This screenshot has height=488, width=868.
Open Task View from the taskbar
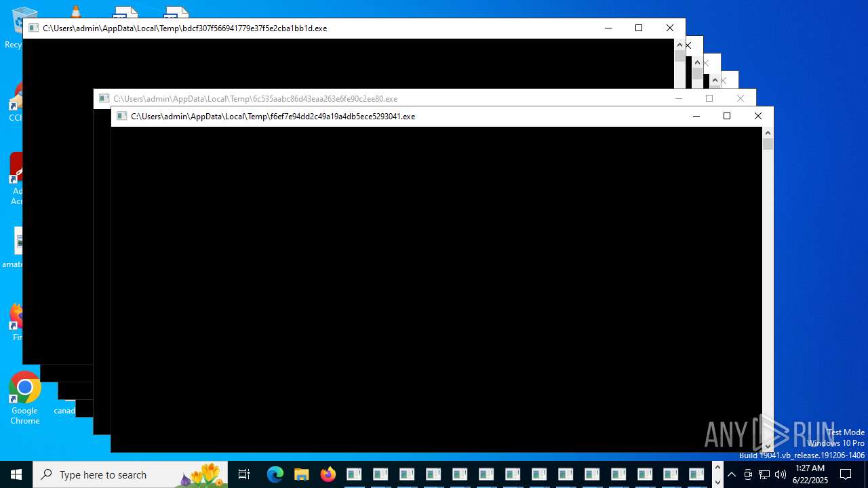click(244, 474)
